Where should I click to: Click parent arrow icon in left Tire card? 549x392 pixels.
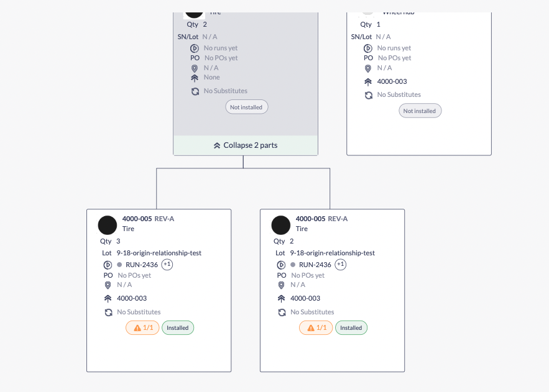(108, 299)
